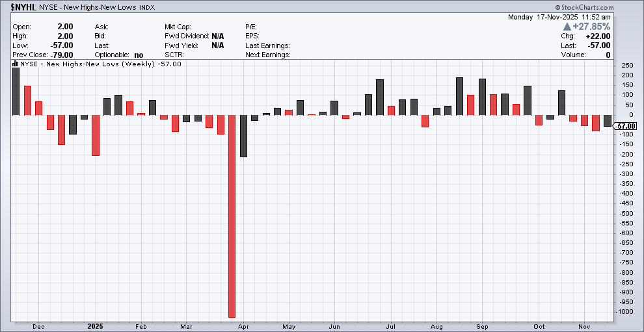
Task: Click the tall red bar in late March
Action: coord(232,216)
